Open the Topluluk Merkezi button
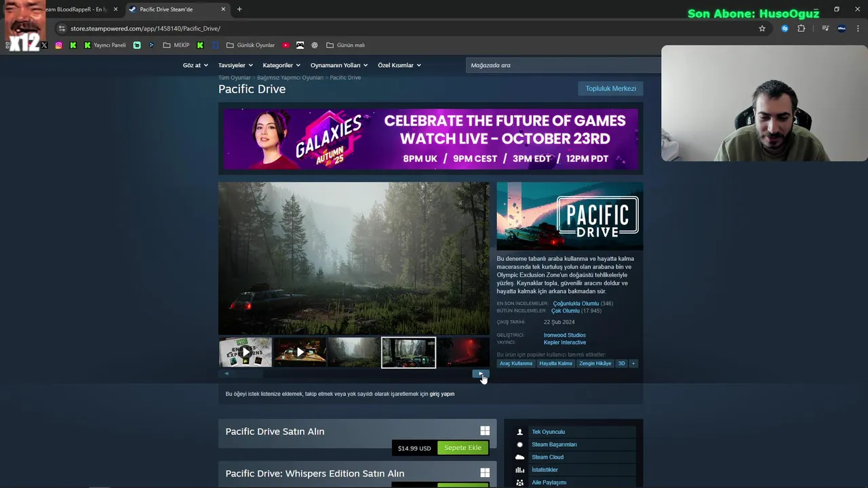Screen dimensions: 868x488 [x=610, y=89]
